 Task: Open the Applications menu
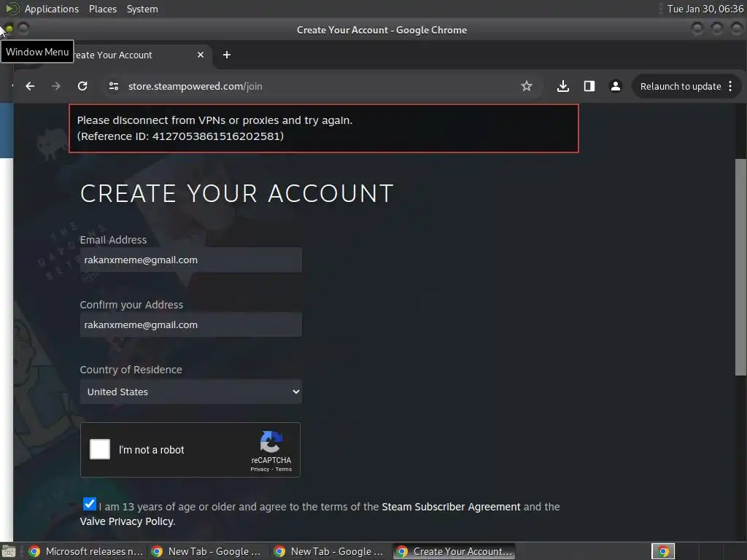click(52, 9)
